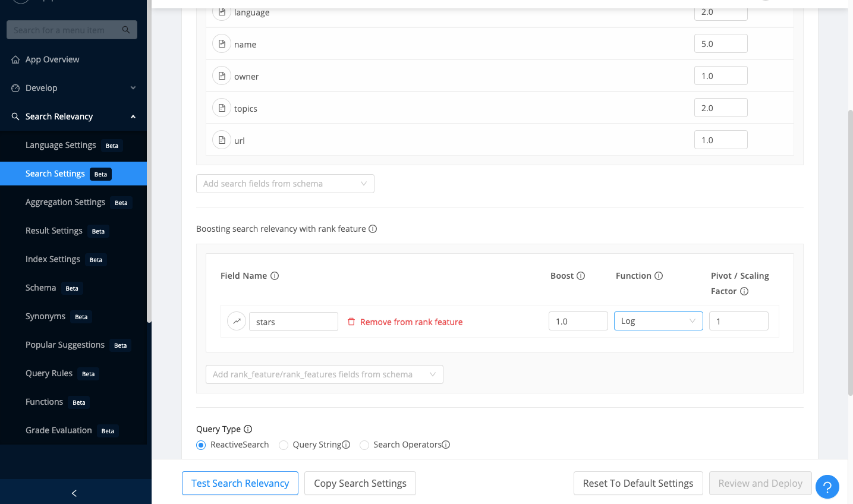Select the Query String radio option
853x504 pixels.
pyautogui.click(x=284, y=445)
